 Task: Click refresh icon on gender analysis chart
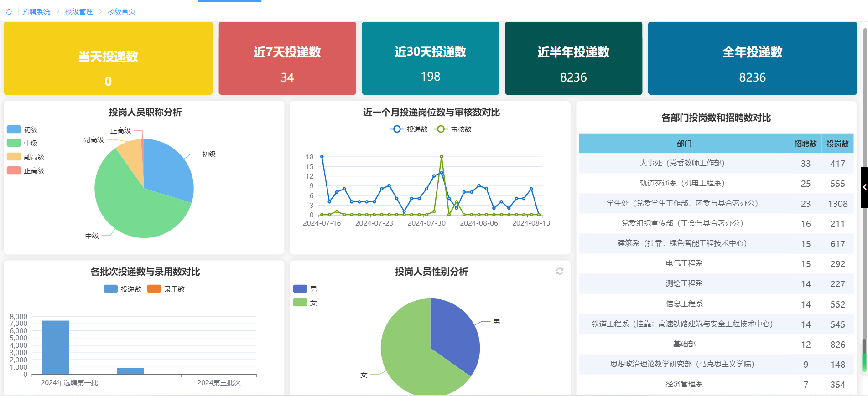click(560, 271)
